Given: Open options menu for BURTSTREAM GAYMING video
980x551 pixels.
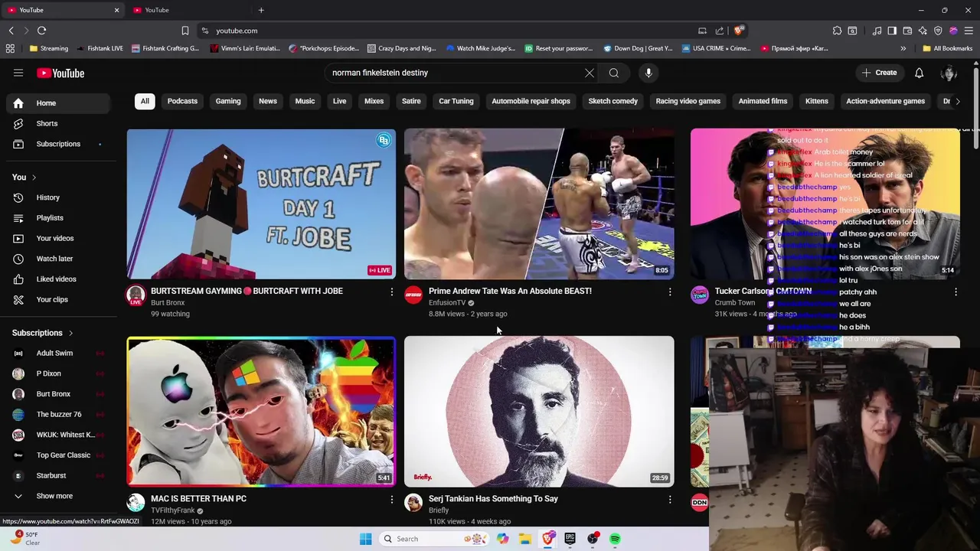Looking at the screenshot, I should pos(391,292).
